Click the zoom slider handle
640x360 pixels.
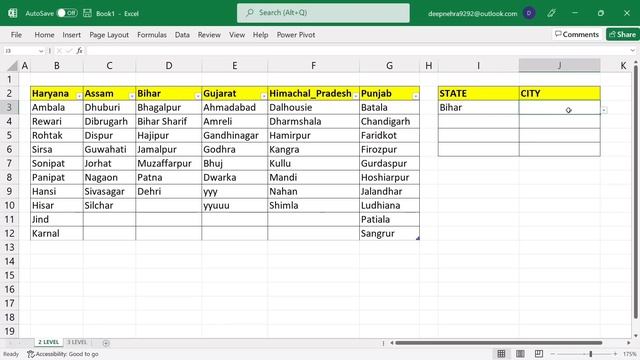click(591, 354)
